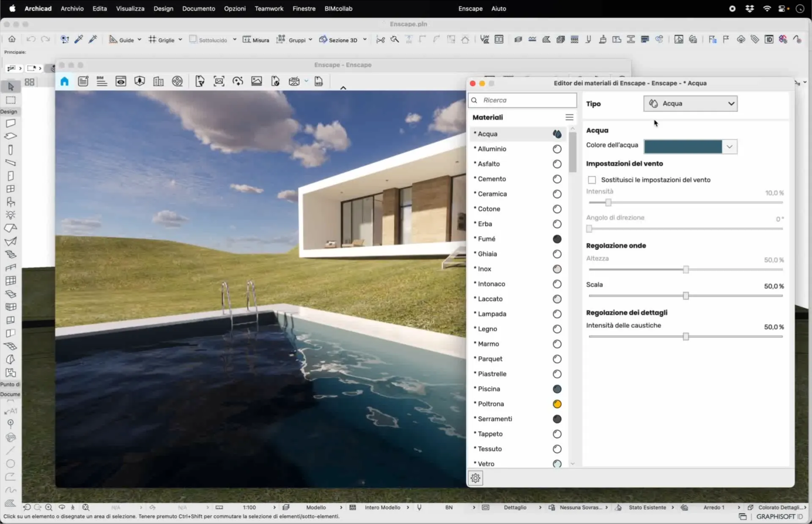Expand the Colore dell'acqua dropdown arrow
This screenshot has height=524, width=812.
(730, 147)
